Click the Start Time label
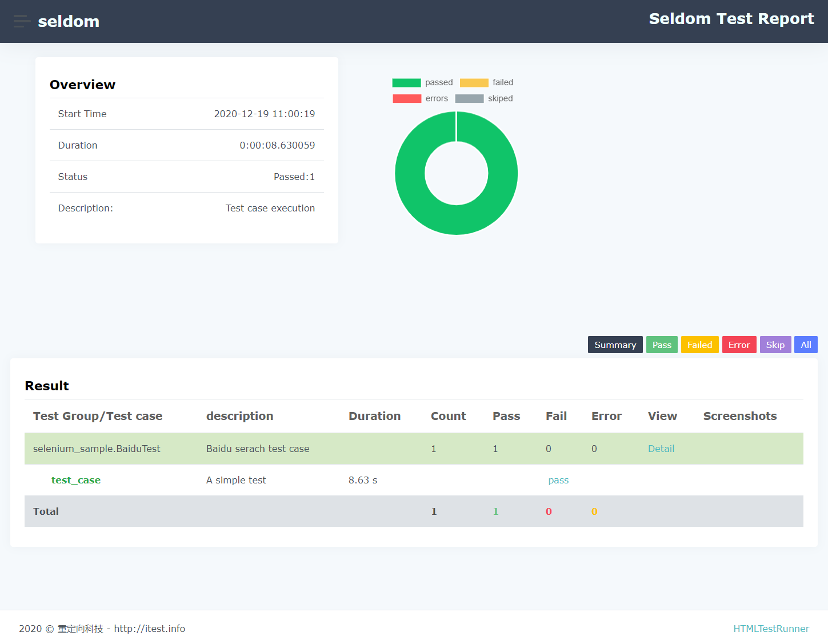 pyautogui.click(x=82, y=114)
